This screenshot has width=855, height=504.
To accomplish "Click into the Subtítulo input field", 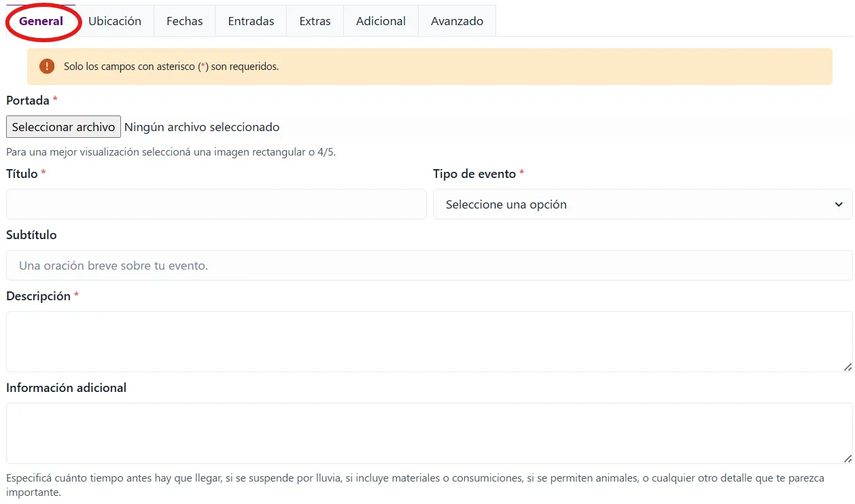I will tap(428, 266).
